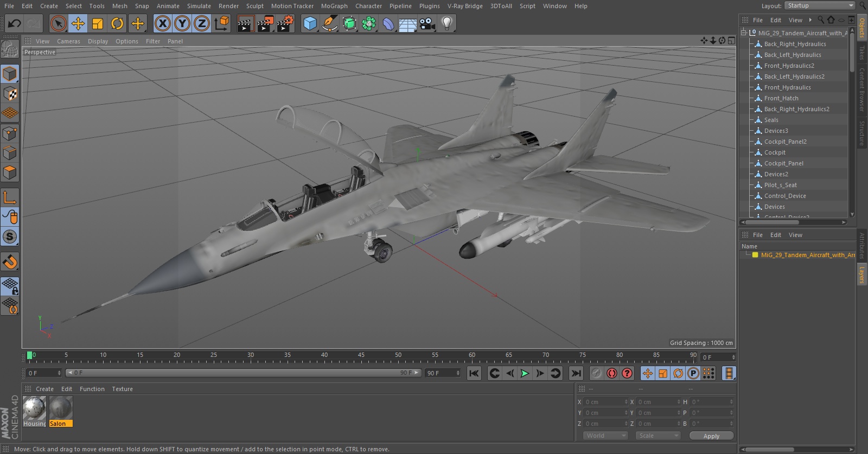
Task: Open V-Ray Bridge menu
Action: (465, 6)
